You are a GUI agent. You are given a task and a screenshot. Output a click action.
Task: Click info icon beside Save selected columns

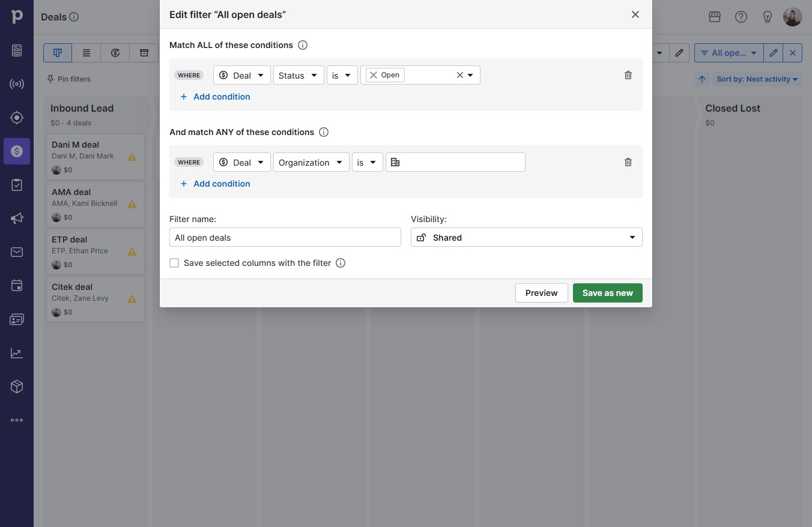[x=341, y=263]
